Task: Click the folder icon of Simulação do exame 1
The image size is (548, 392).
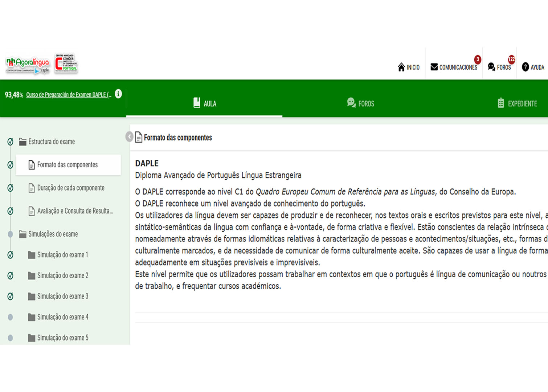Action: point(32,255)
